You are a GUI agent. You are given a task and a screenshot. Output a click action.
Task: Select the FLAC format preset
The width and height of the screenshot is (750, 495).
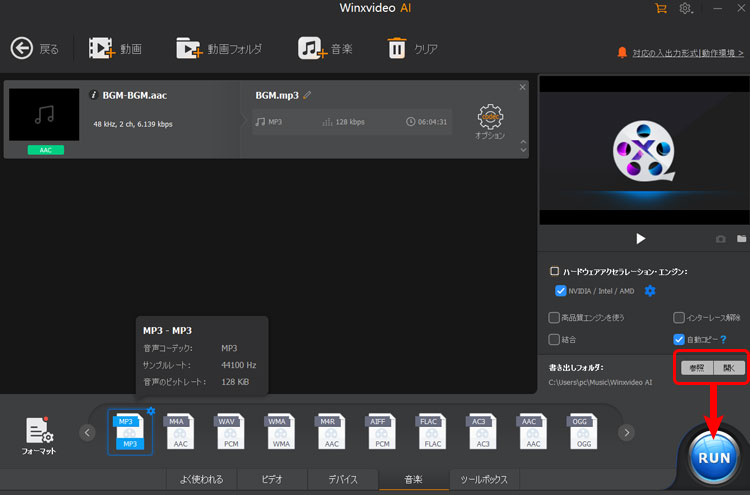tap(432, 432)
